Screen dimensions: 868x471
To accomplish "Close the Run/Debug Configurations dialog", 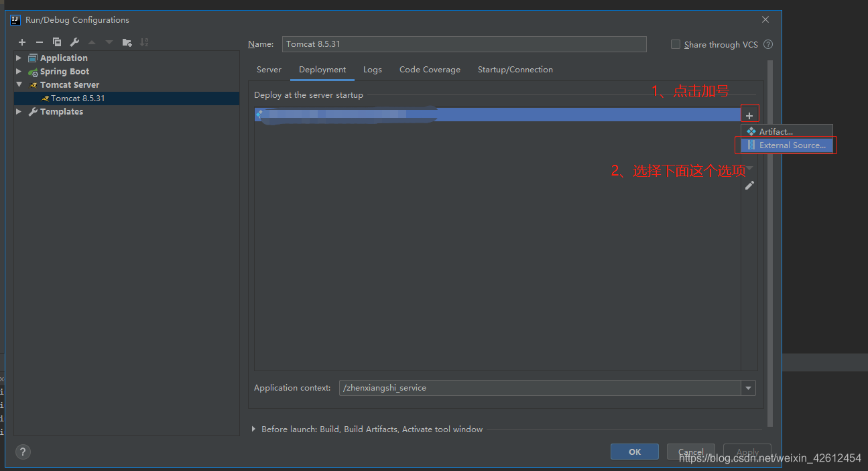I will [765, 19].
